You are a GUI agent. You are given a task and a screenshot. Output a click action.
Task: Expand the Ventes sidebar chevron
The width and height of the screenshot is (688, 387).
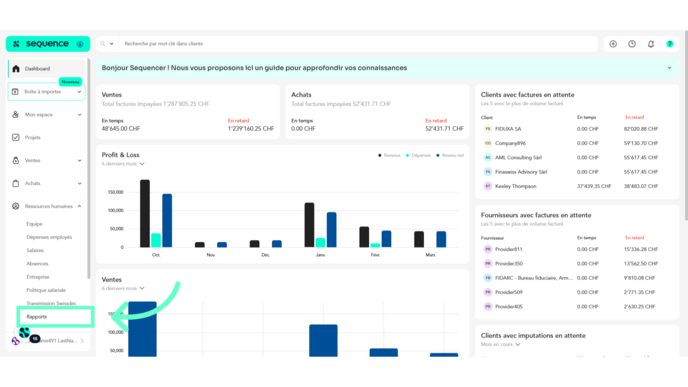(79, 161)
